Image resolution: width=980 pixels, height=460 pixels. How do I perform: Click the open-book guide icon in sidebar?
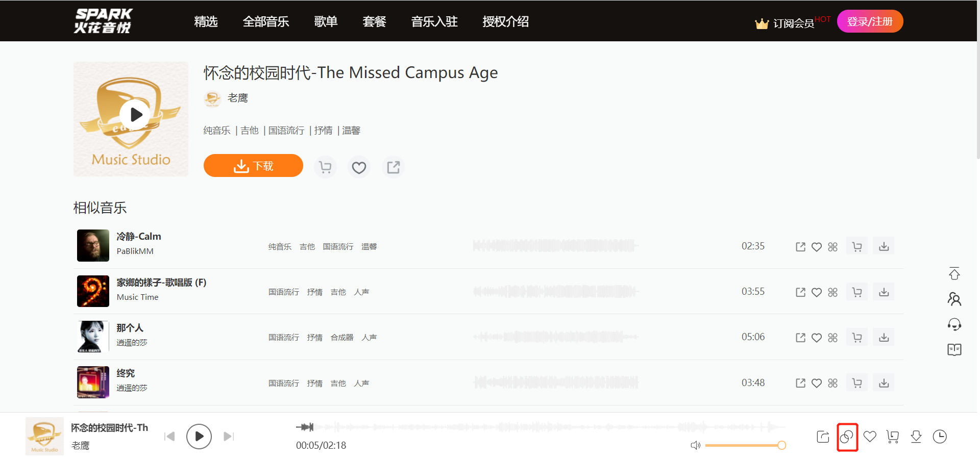click(x=954, y=350)
